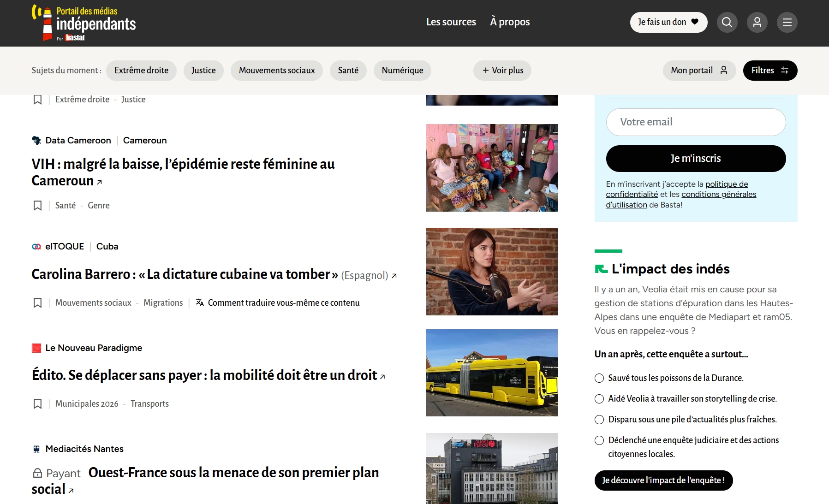Open the hamburger menu icon
The height and width of the screenshot is (504, 829).
(787, 22)
